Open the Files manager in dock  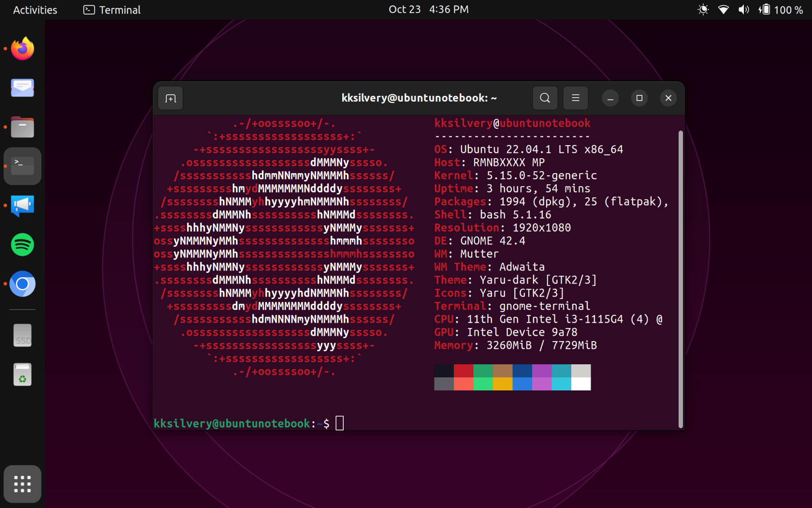(22, 127)
